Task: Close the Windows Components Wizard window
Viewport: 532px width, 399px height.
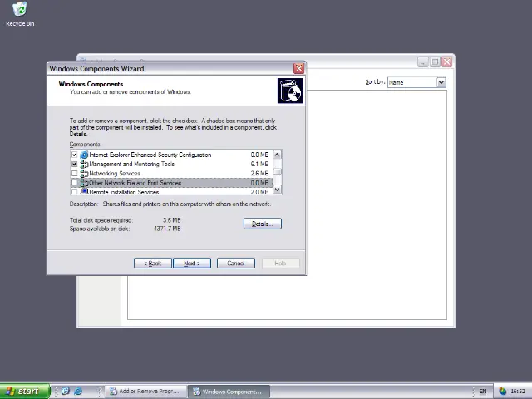Action: (298, 68)
